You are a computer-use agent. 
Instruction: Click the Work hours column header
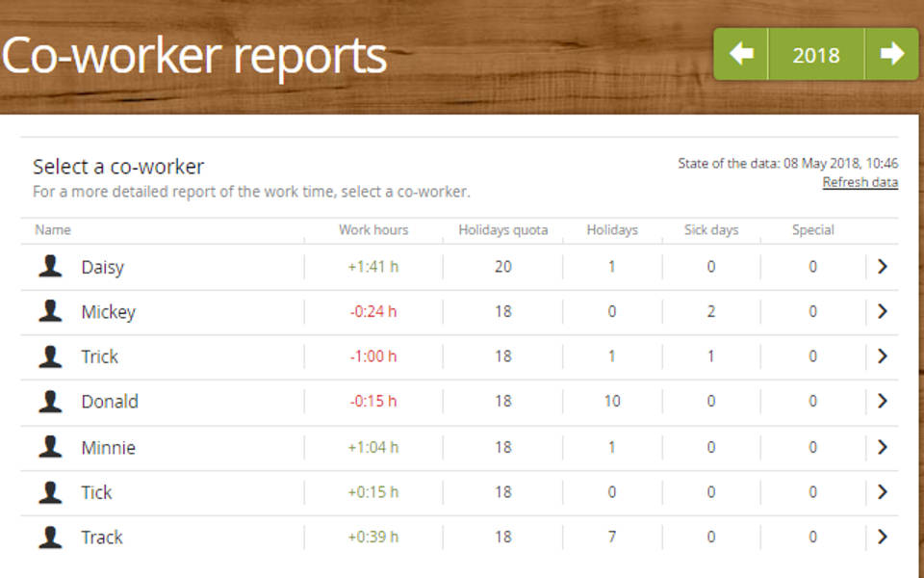tap(373, 230)
